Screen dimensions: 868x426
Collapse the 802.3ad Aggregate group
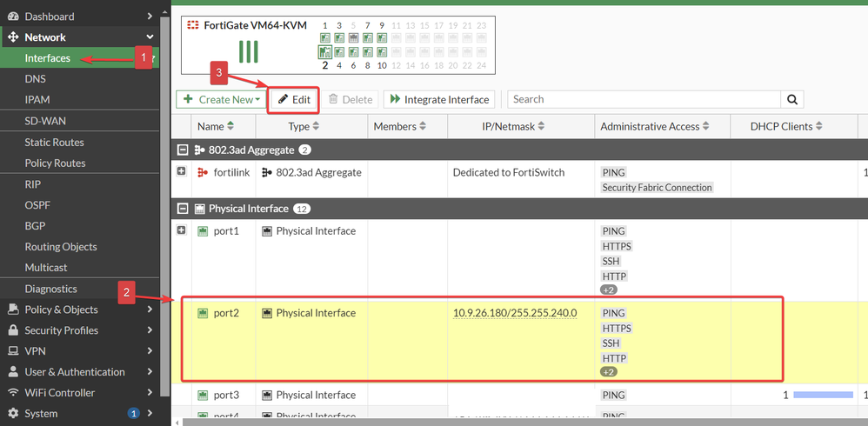181,150
